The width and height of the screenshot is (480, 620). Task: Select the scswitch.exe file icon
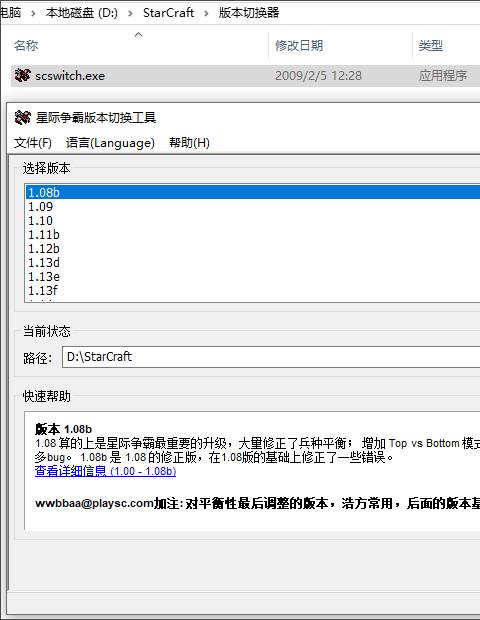[23, 75]
